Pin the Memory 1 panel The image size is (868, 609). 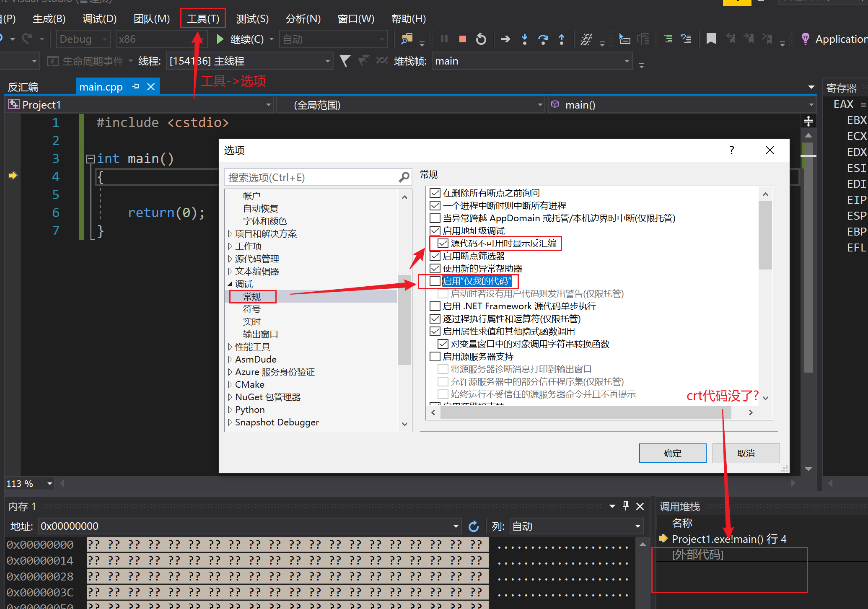[x=626, y=506]
